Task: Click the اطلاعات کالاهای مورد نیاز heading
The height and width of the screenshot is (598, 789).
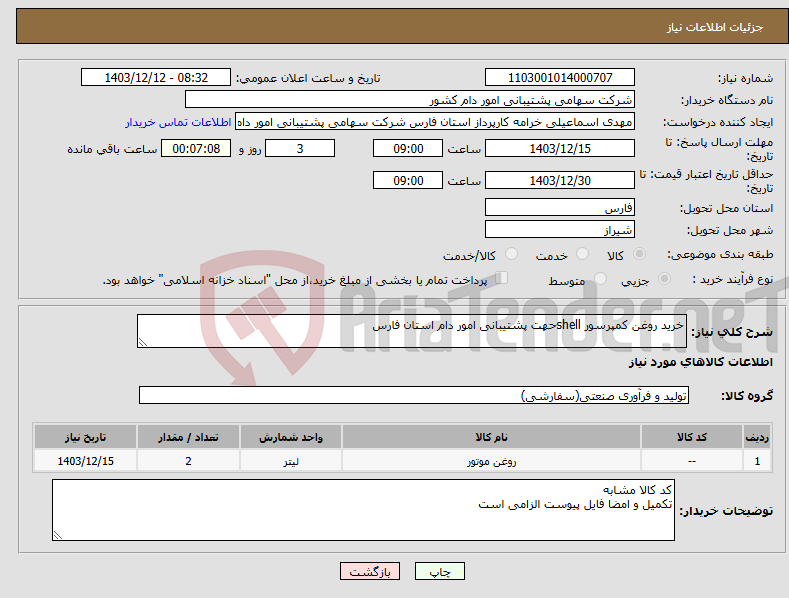Action: 700,362
